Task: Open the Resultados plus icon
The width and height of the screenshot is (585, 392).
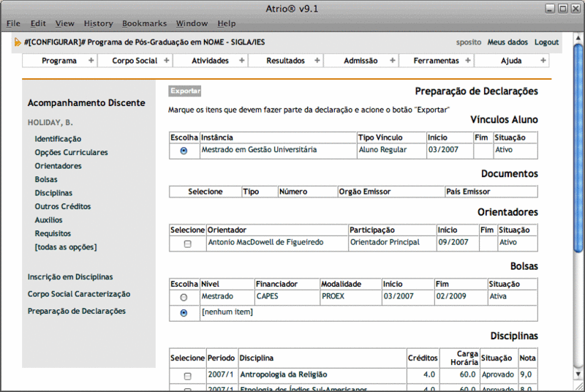Action: tap(317, 61)
